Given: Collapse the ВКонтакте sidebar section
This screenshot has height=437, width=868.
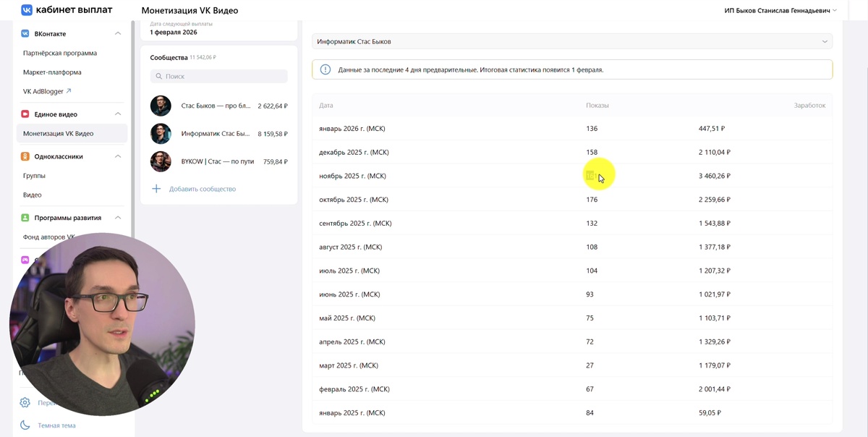Looking at the screenshot, I should 118,34.
